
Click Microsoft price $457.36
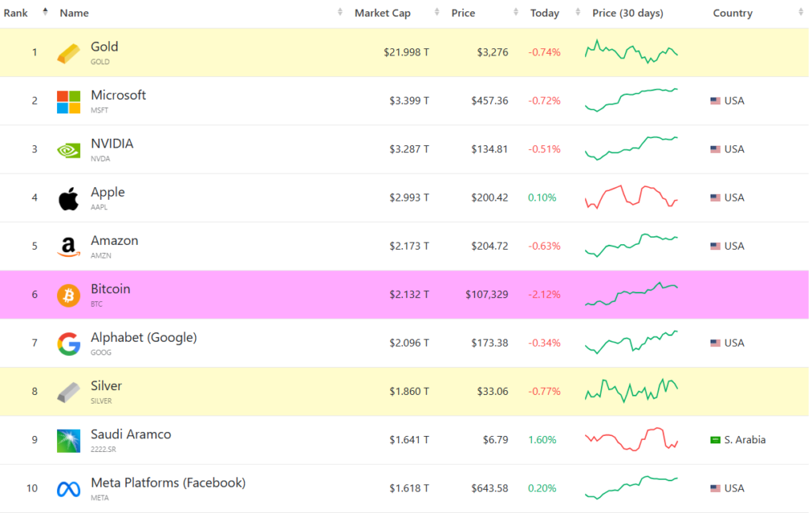[x=489, y=101]
